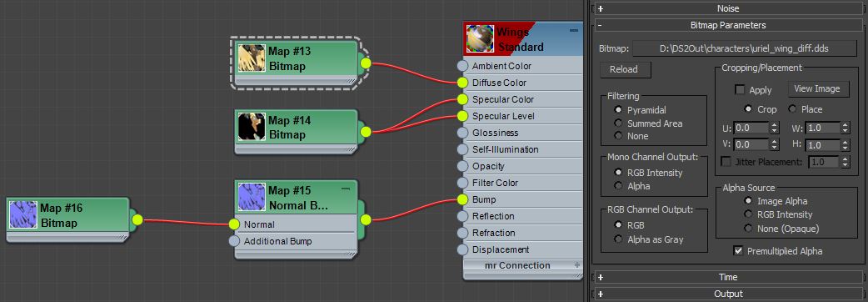This screenshot has width=868, height=302.
Task: Expand the mr Connection section
Action: click(x=576, y=264)
